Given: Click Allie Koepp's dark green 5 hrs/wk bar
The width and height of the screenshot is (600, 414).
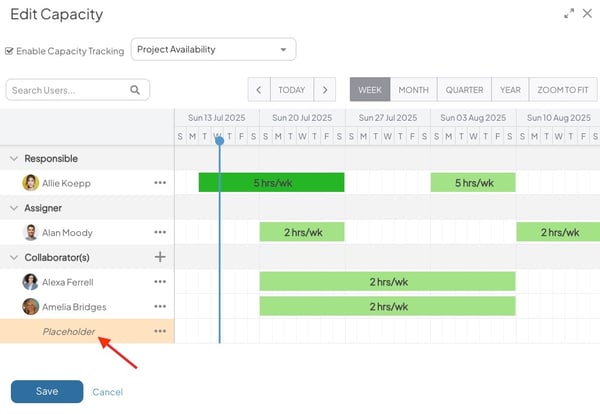Looking at the screenshot, I should pyautogui.click(x=272, y=183).
